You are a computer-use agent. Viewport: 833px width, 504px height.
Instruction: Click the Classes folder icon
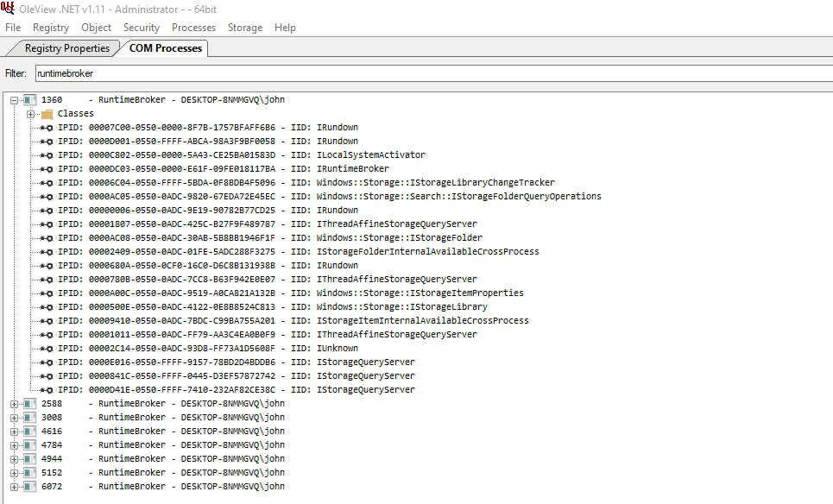pyautogui.click(x=48, y=113)
